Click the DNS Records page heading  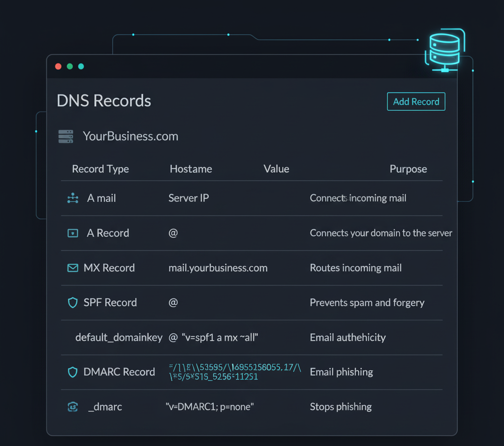click(x=104, y=101)
